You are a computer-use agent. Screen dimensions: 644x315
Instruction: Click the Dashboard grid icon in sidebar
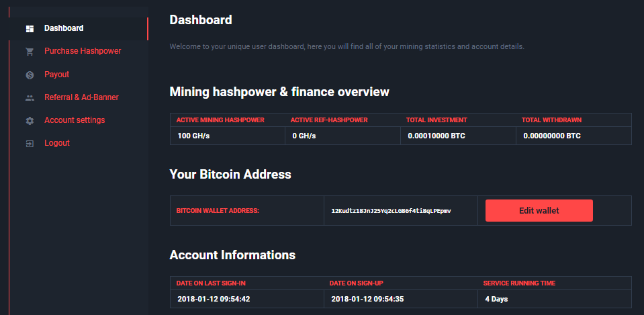click(30, 29)
